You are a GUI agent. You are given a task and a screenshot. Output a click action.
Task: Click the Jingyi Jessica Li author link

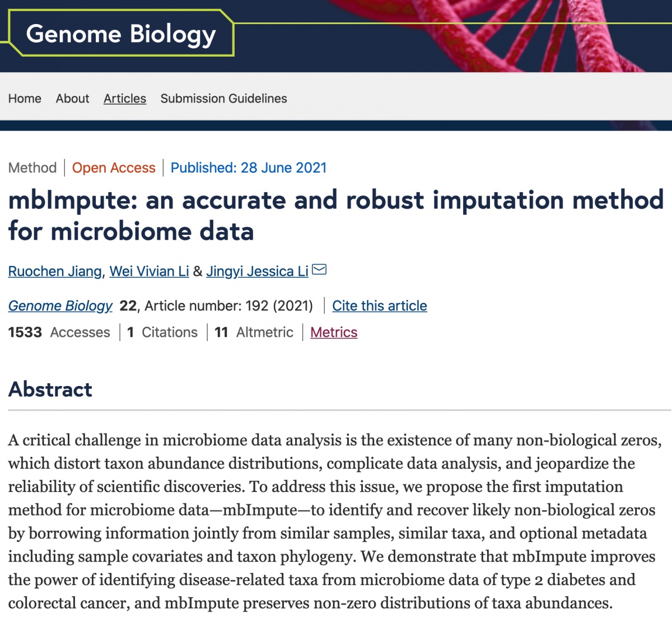(257, 271)
